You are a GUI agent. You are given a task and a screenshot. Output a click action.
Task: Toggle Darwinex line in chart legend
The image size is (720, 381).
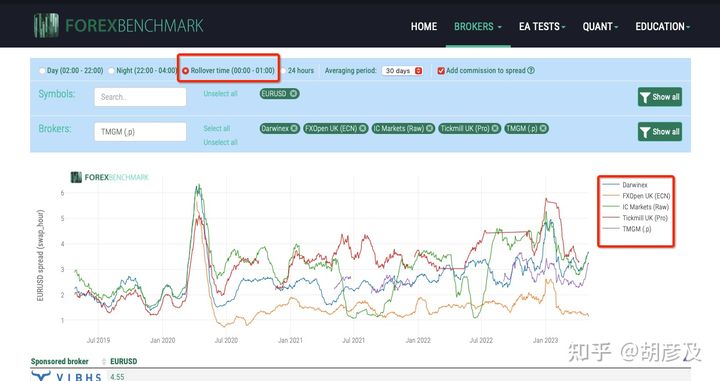pyautogui.click(x=635, y=185)
